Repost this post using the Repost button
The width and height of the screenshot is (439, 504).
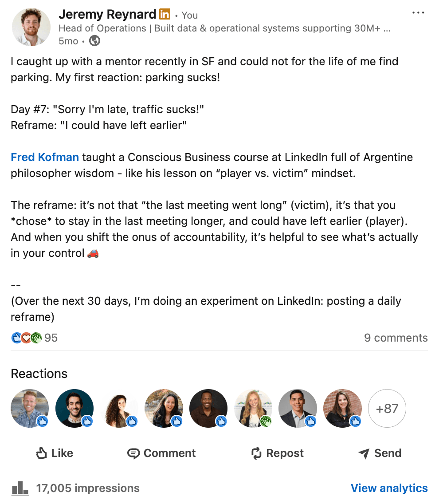pos(277,453)
